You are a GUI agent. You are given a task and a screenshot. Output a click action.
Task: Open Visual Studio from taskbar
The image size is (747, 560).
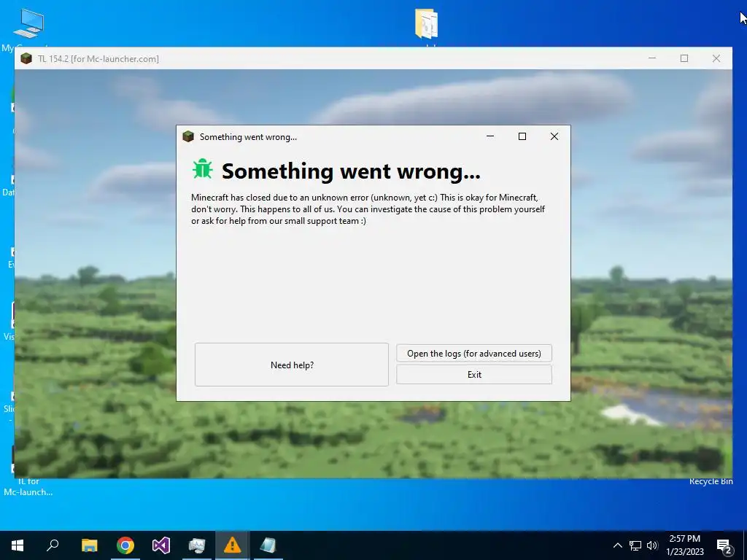pyautogui.click(x=161, y=545)
